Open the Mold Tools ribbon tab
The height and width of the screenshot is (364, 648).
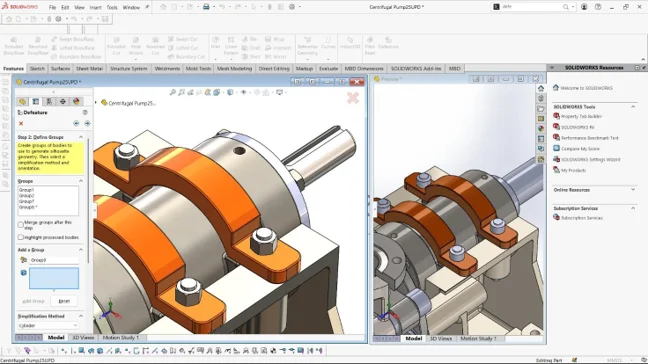[198, 69]
